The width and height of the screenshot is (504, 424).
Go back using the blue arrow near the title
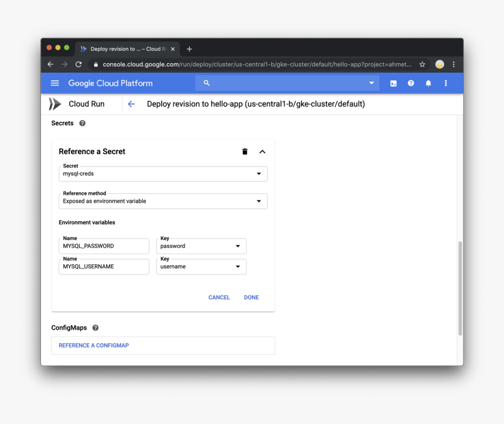pyautogui.click(x=131, y=104)
